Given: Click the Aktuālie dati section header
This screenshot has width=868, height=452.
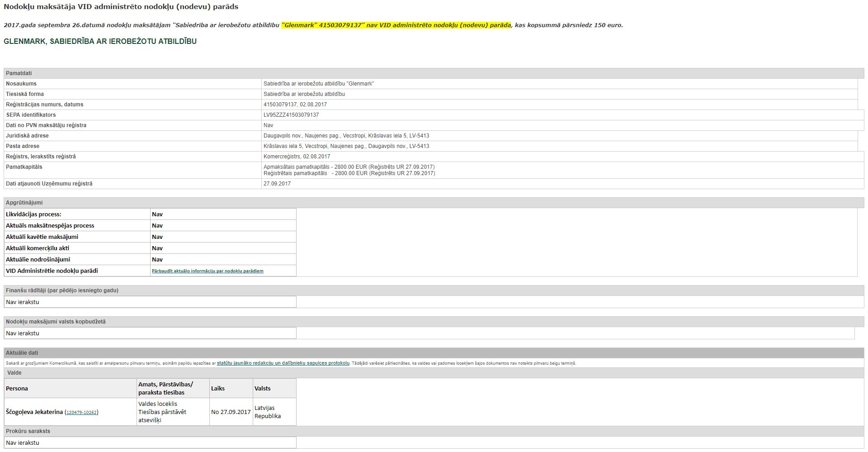Looking at the screenshot, I should tap(22, 353).
